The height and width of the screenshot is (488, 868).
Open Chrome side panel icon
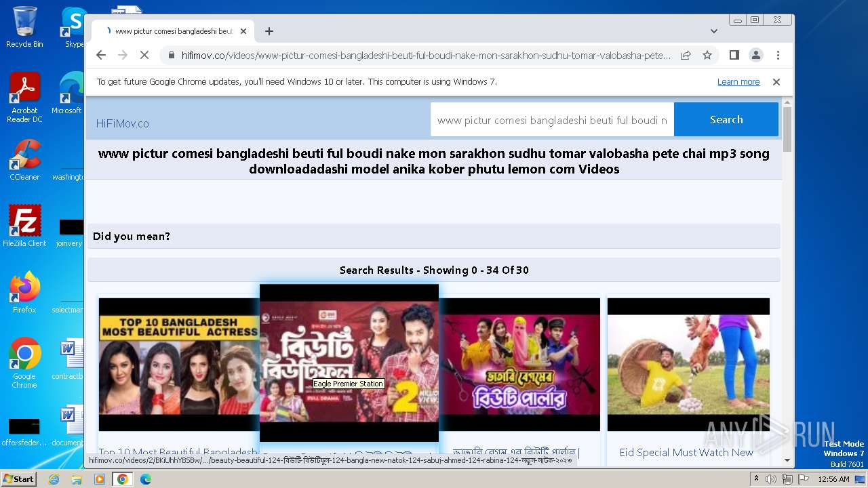(734, 55)
